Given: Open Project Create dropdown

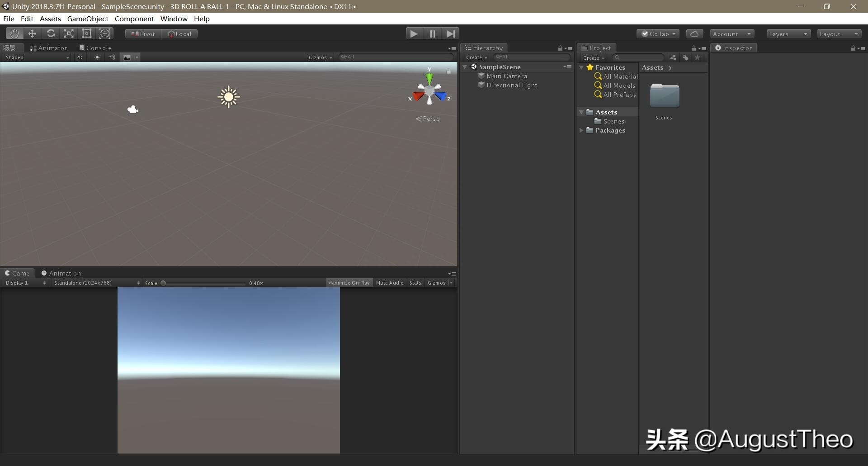Looking at the screenshot, I should pyautogui.click(x=594, y=58).
